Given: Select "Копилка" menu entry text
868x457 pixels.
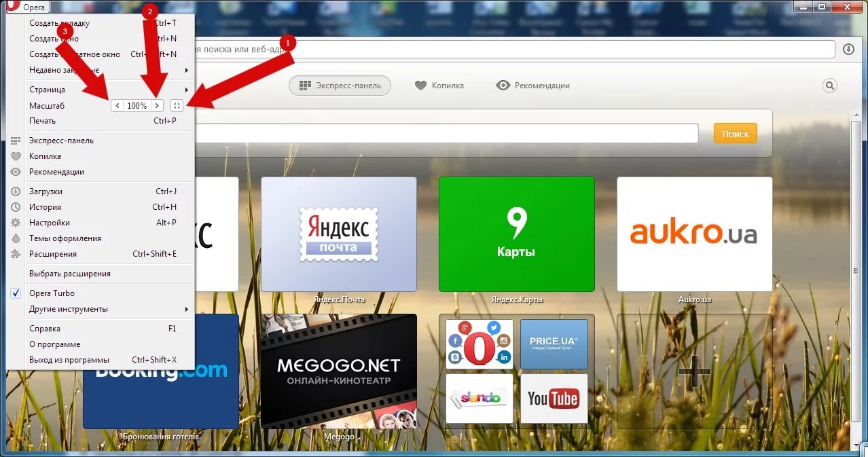Looking at the screenshot, I should [x=45, y=156].
